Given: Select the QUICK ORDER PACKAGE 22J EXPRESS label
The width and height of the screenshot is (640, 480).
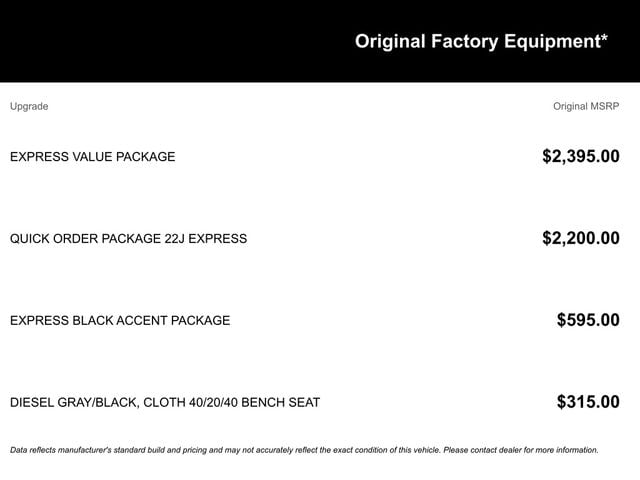Looking at the screenshot, I should 128,239.
